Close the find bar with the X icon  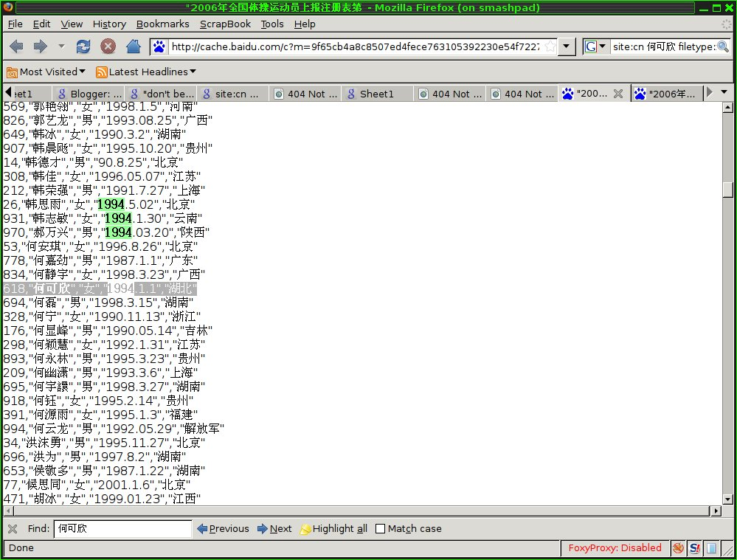coord(12,528)
